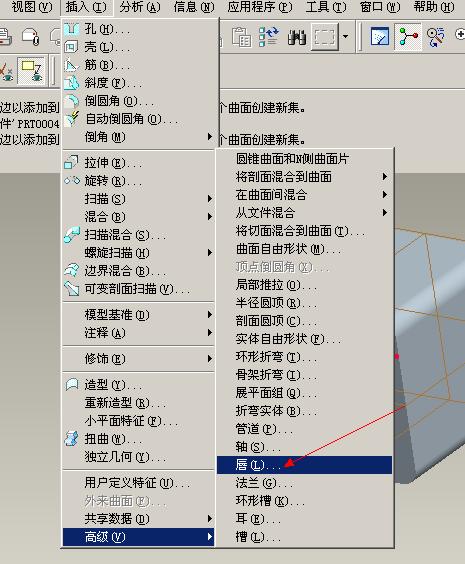Open dropdown arrow beside selection box tool

tap(346, 36)
